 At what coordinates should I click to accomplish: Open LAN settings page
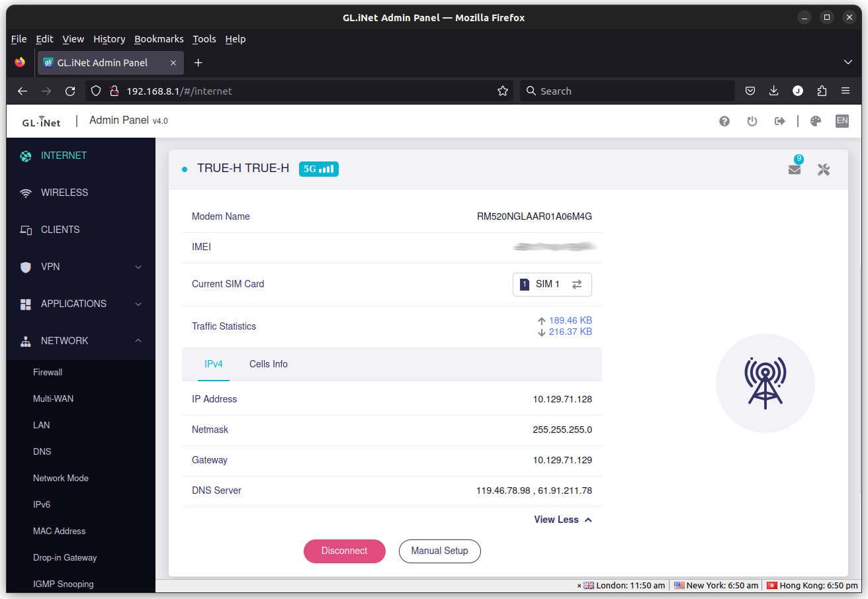(x=41, y=425)
